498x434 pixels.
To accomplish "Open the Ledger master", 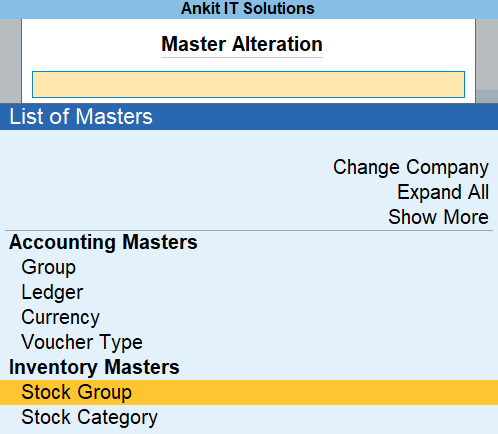I will (x=52, y=293).
